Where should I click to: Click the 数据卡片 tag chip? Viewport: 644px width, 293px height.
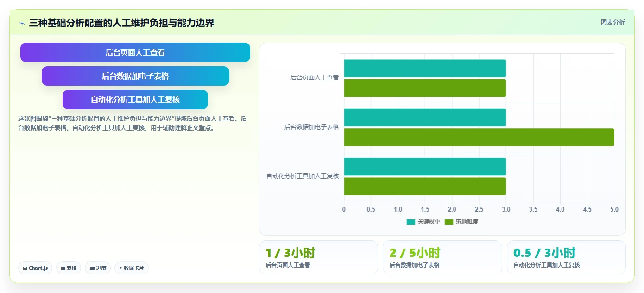point(132,268)
